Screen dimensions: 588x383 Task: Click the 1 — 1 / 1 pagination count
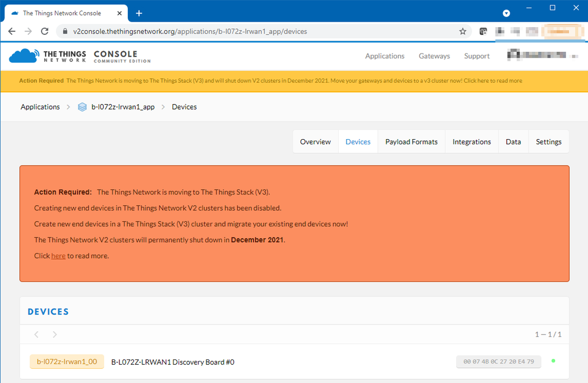click(548, 334)
